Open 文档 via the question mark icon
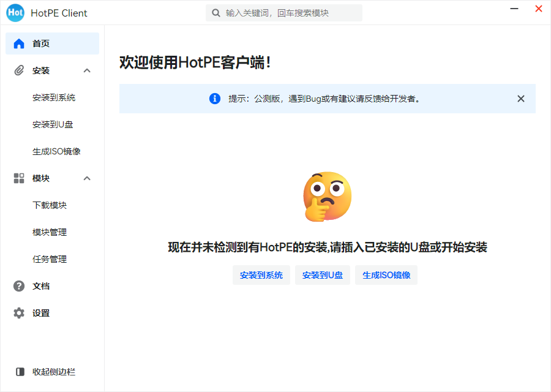Image resolution: width=551 pixels, height=392 pixels. [18, 286]
